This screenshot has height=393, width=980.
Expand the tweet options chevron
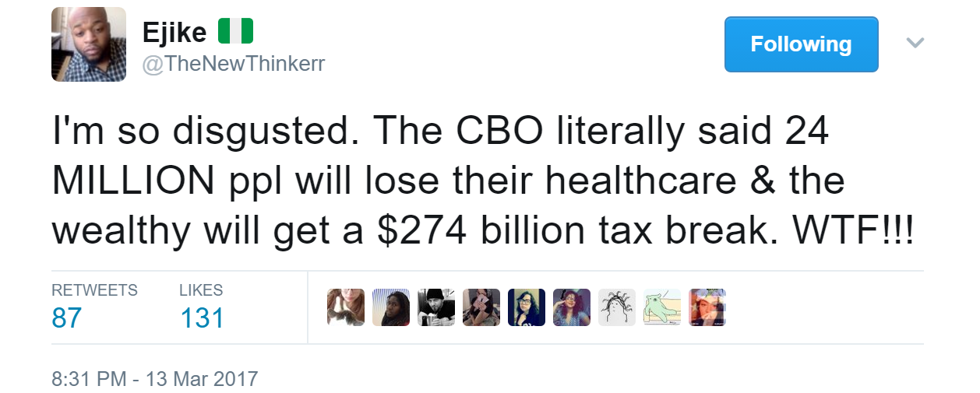pos(915,42)
